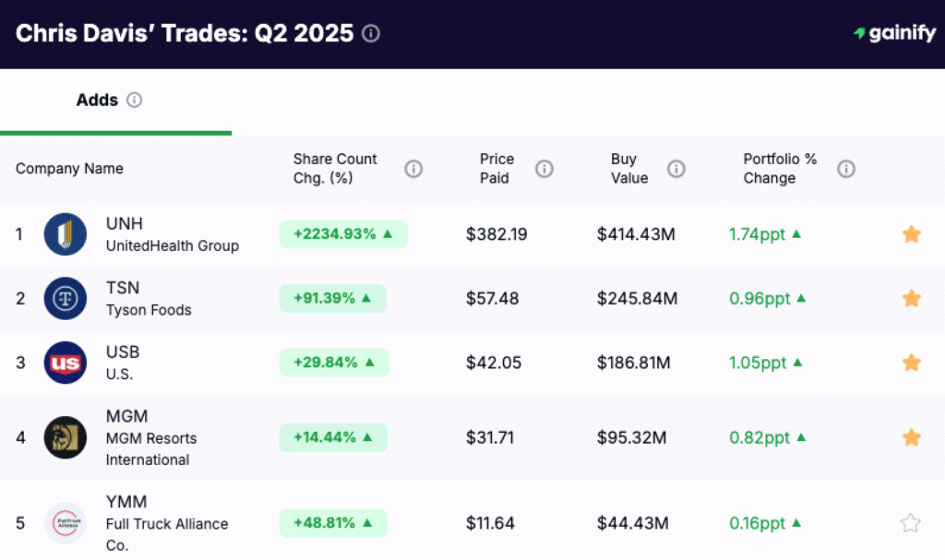Select the $414.43M buy value cell

(x=636, y=234)
